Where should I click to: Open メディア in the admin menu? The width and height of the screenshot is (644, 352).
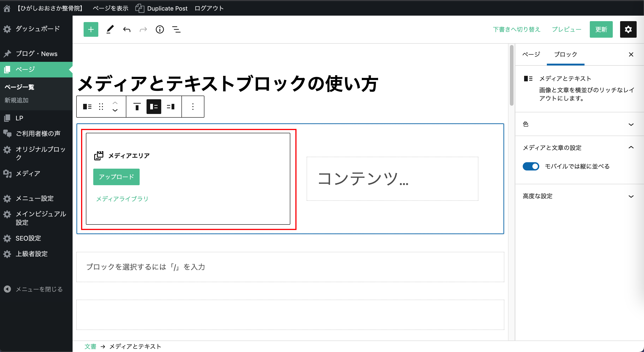tap(28, 173)
